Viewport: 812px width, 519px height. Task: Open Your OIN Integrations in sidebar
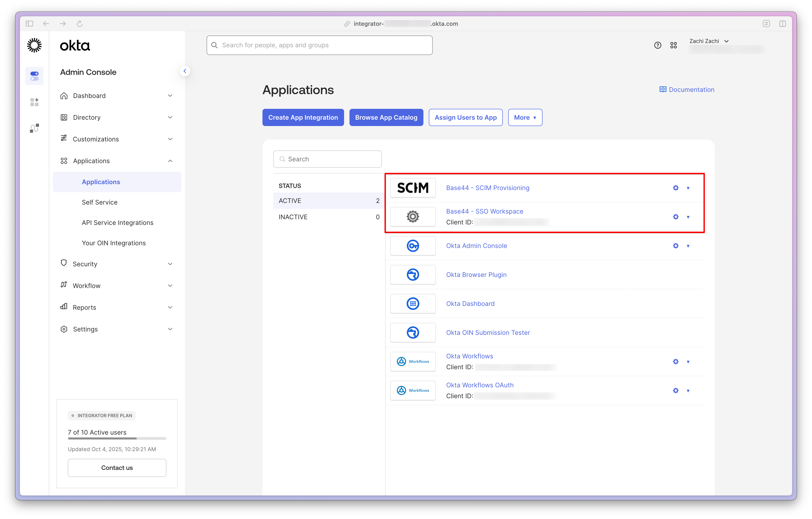click(114, 243)
